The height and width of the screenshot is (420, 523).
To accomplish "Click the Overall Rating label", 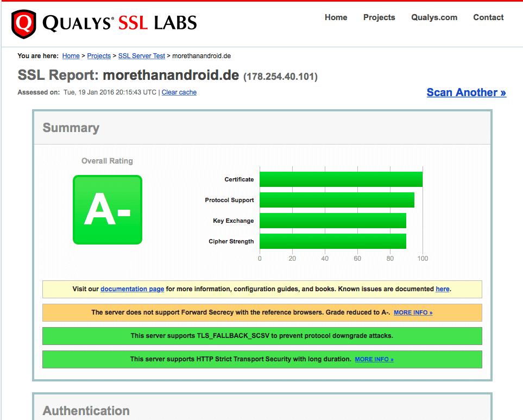I will [x=107, y=161].
